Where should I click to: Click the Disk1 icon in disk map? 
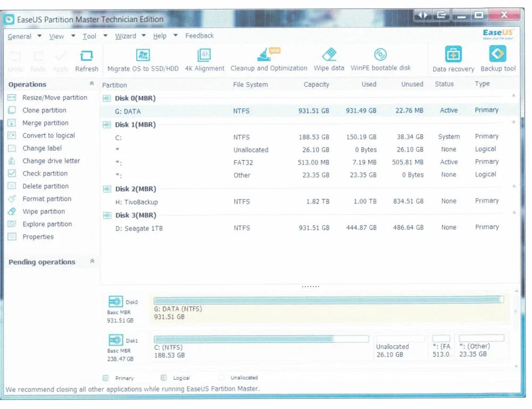tap(115, 340)
